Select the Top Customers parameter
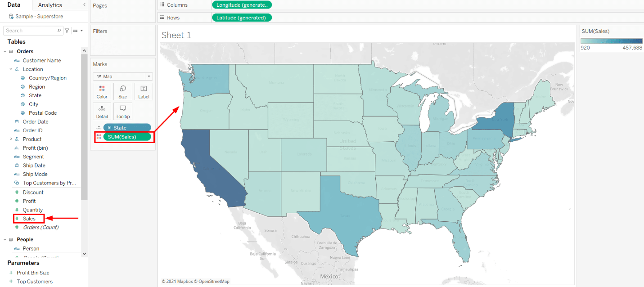644x287 pixels. [35, 282]
